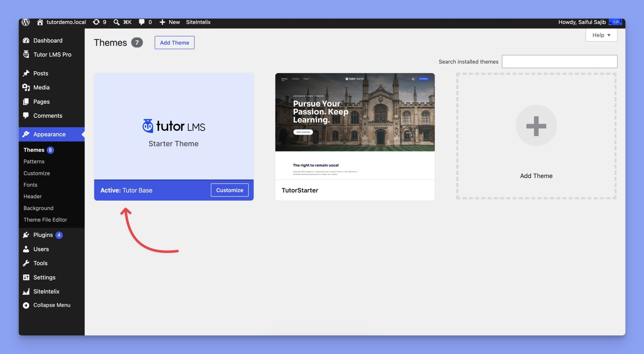Click the Dashboard gauge icon
644x354 pixels.
click(x=26, y=41)
